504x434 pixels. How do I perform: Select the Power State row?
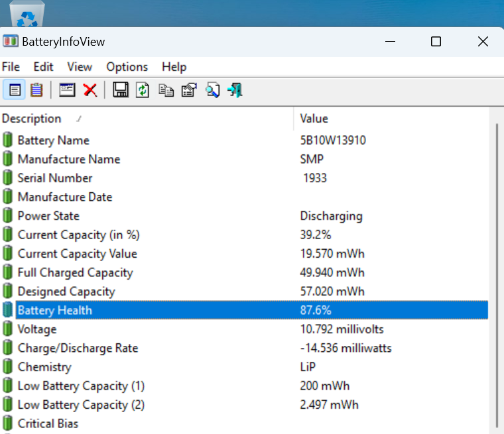coord(244,216)
